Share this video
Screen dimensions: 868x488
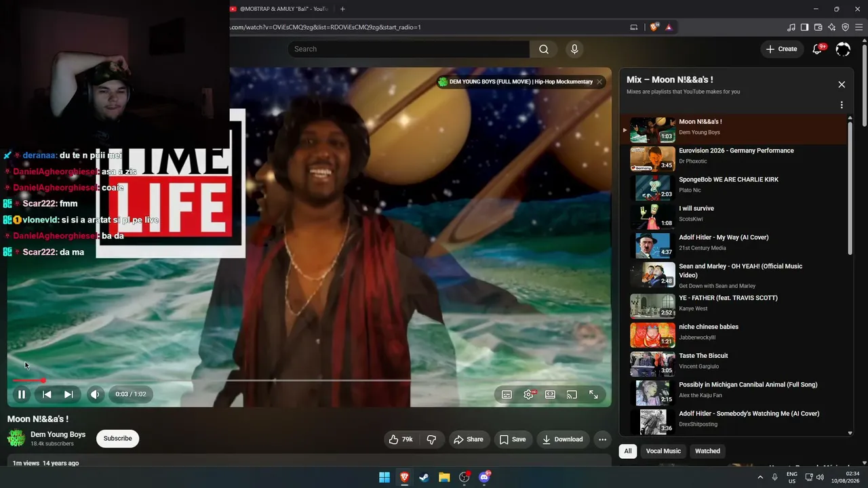pos(469,439)
